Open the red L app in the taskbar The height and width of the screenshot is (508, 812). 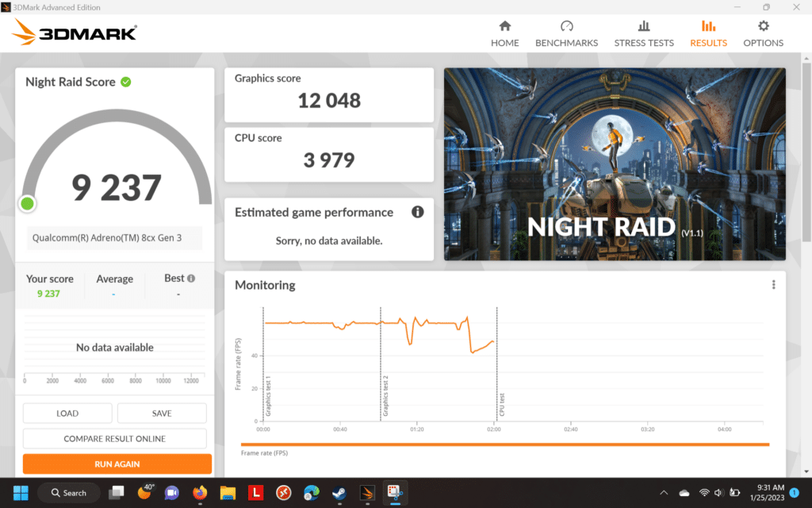255,492
